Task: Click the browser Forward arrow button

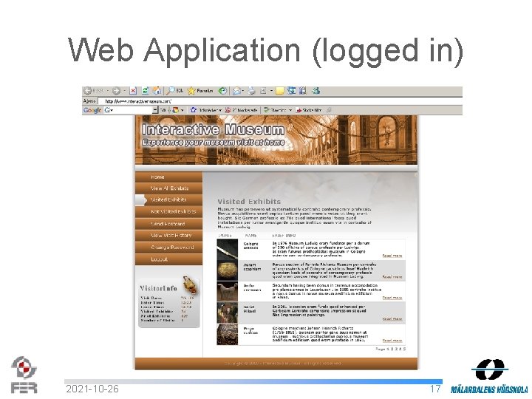Action: coord(116,91)
